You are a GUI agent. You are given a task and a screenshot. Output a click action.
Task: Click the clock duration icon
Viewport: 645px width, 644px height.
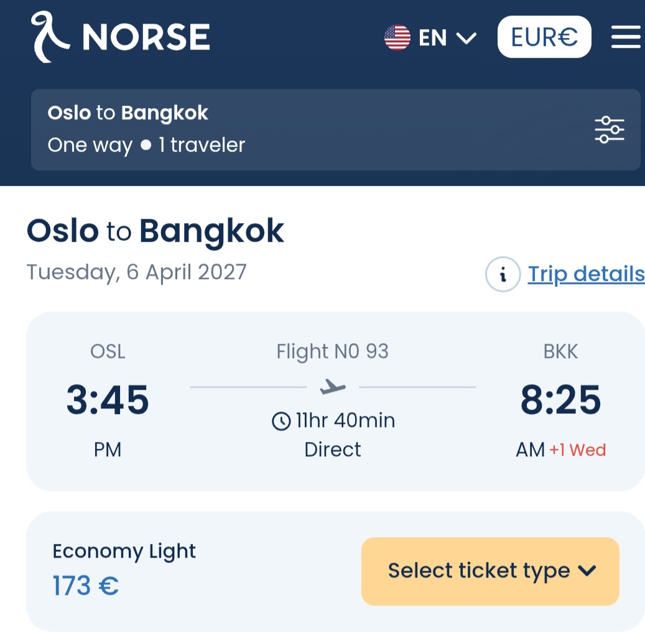[281, 421]
